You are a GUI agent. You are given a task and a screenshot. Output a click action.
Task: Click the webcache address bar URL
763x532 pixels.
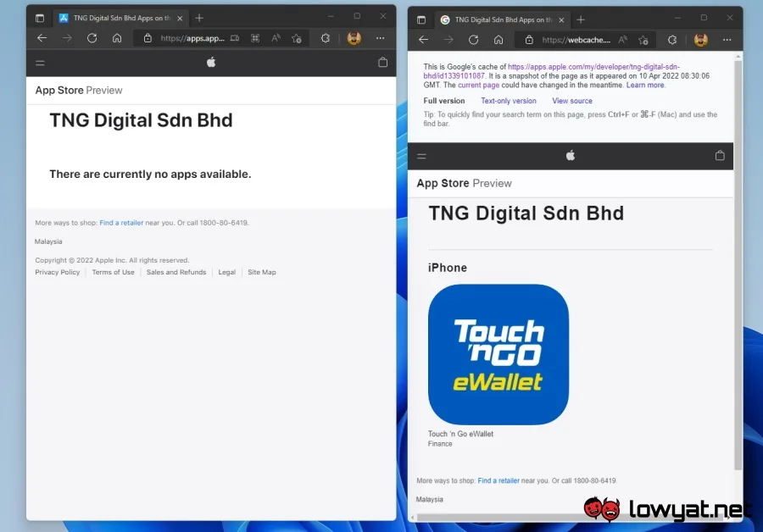(576, 40)
